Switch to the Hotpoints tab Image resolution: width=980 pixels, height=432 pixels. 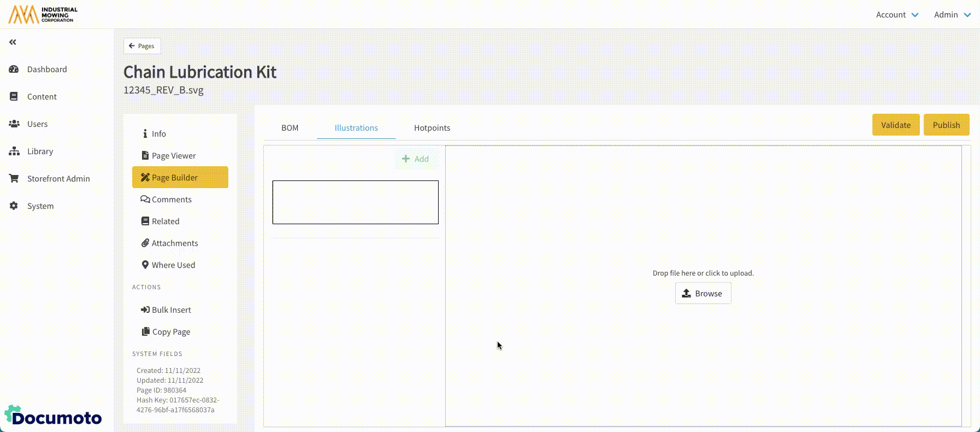432,128
